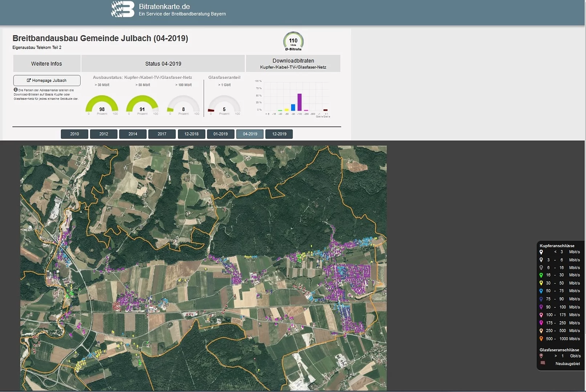The image size is (586, 392).
Task: Click the Bitratenkarte.de logo icon
Action: click(x=123, y=9)
